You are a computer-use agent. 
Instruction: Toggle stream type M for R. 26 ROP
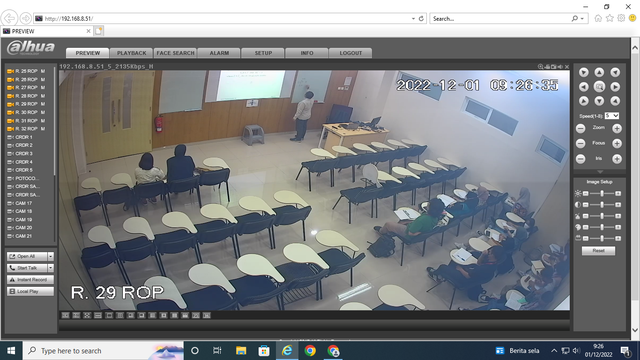click(43, 79)
